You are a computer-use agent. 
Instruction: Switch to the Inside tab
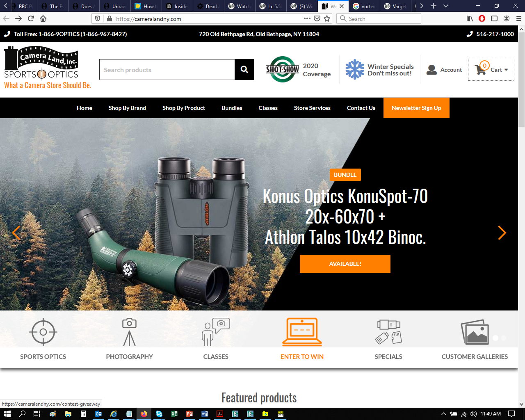click(x=177, y=6)
